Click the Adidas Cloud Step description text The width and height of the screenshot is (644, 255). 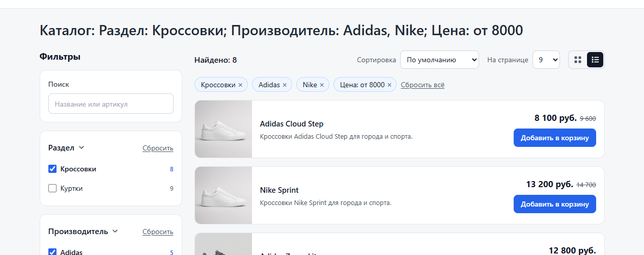tap(336, 137)
